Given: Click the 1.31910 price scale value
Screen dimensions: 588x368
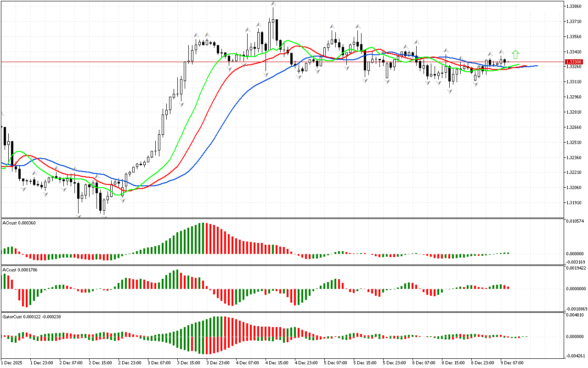Looking at the screenshot, I should pyautogui.click(x=575, y=203).
